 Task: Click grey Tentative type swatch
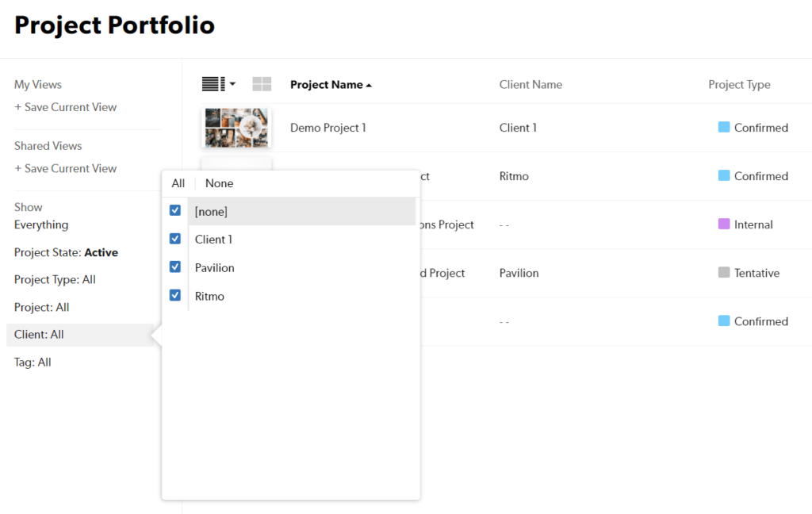point(724,272)
